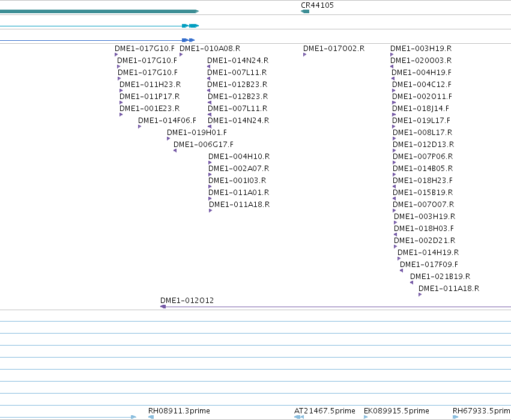Click the DME1-019L17.F label
The width and height of the screenshot is (511, 420).
421,121
